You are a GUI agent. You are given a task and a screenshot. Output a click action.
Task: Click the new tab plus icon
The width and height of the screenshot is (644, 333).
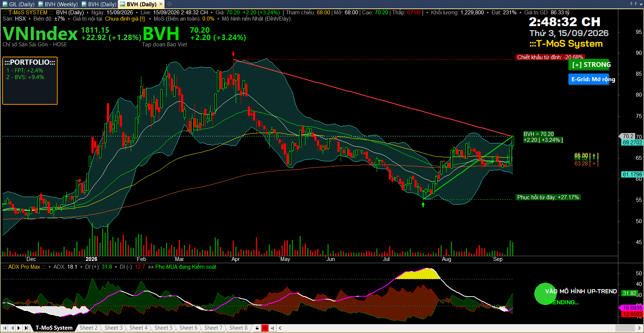coord(169,4)
